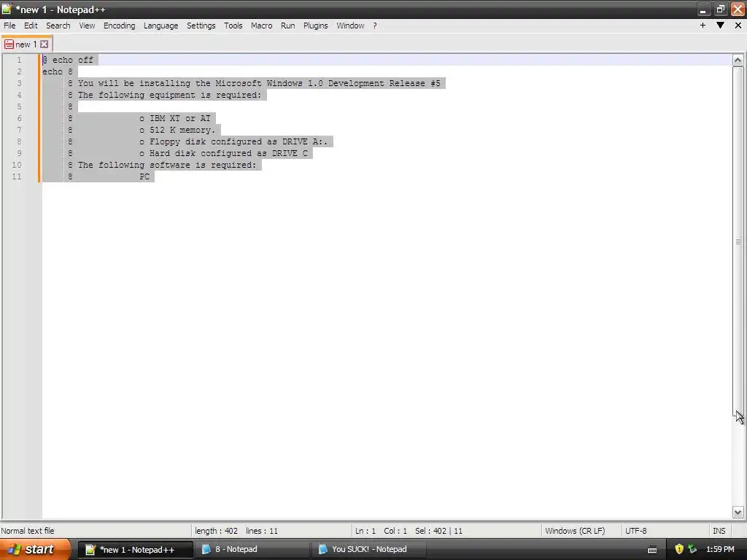Click the unsaved file icon on 'new 1' tab
747x560 pixels.
click(9, 44)
